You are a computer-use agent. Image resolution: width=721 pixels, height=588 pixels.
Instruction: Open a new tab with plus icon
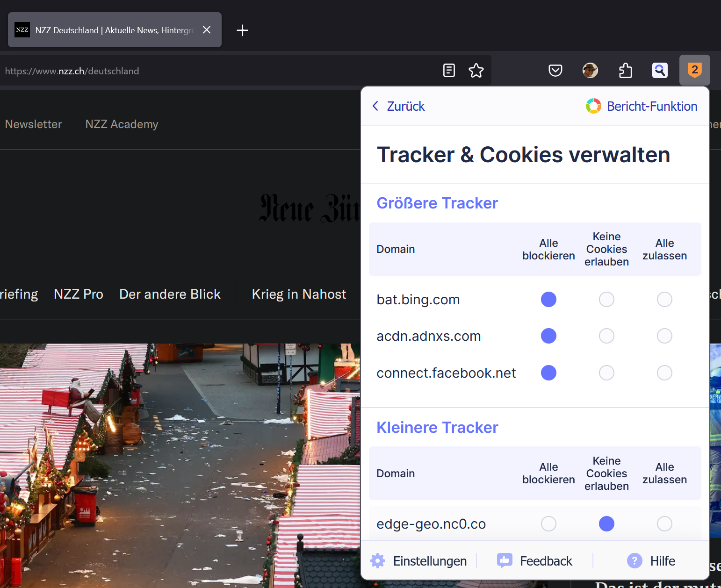point(242,30)
